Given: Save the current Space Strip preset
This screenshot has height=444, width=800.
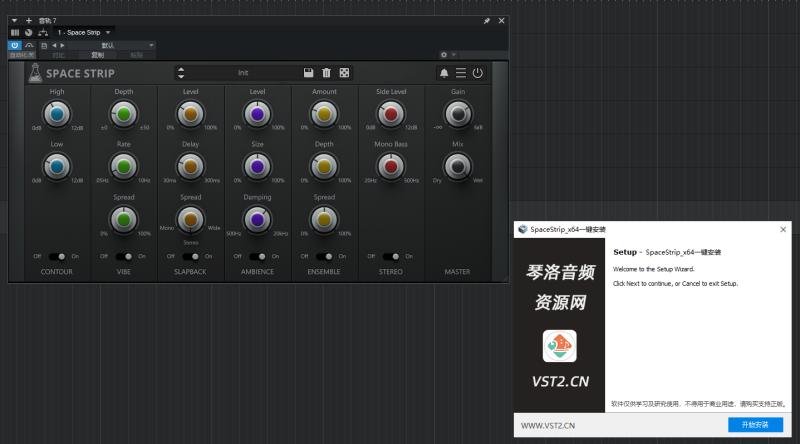Looking at the screenshot, I should (308, 73).
